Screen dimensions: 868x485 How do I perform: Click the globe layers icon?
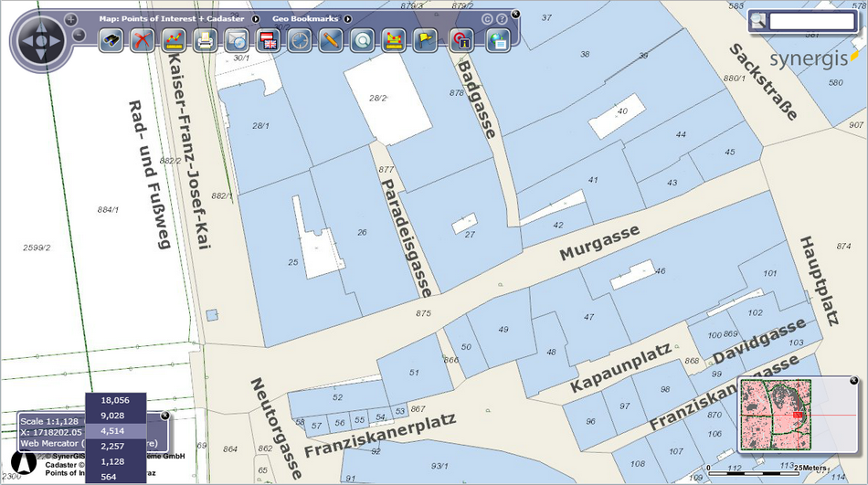[497, 40]
